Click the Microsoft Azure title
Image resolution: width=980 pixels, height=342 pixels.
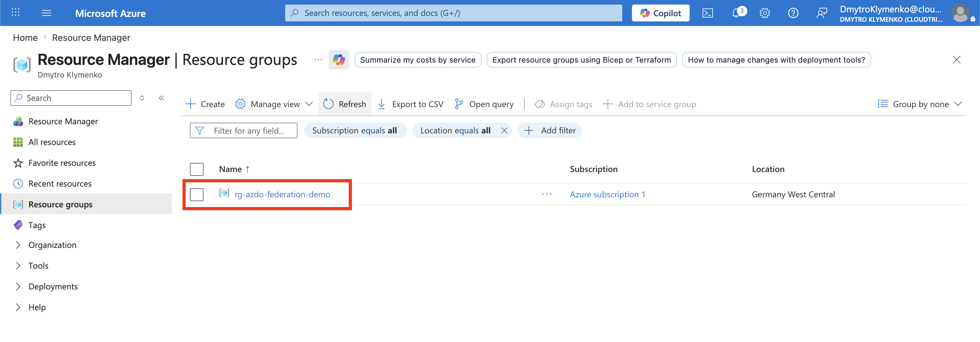point(110,13)
